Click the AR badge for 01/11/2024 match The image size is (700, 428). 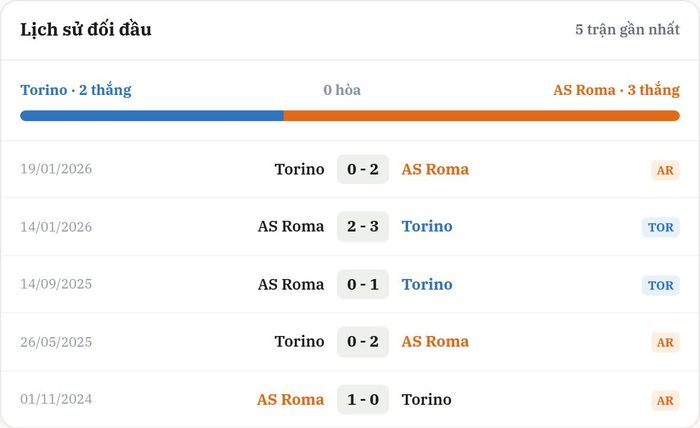pos(665,400)
